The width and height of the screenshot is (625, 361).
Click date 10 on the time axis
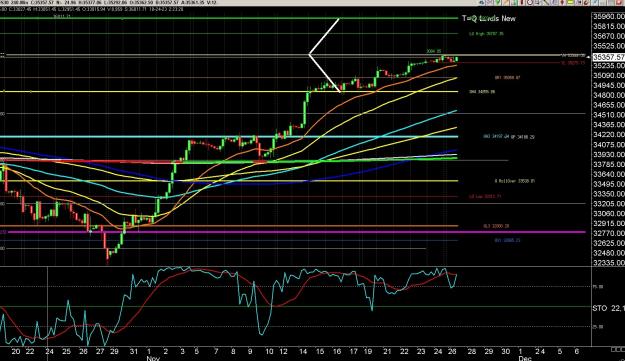pyautogui.click(x=269, y=351)
